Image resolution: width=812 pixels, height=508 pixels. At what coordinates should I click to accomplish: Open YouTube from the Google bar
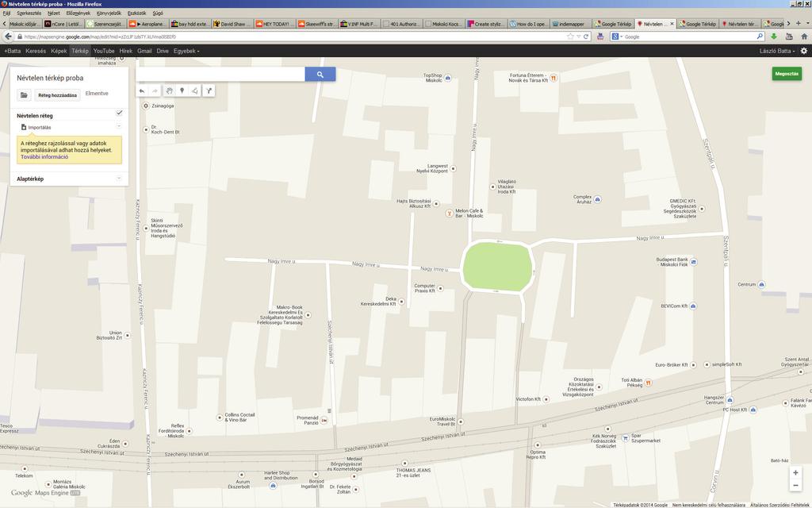[x=104, y=51]
